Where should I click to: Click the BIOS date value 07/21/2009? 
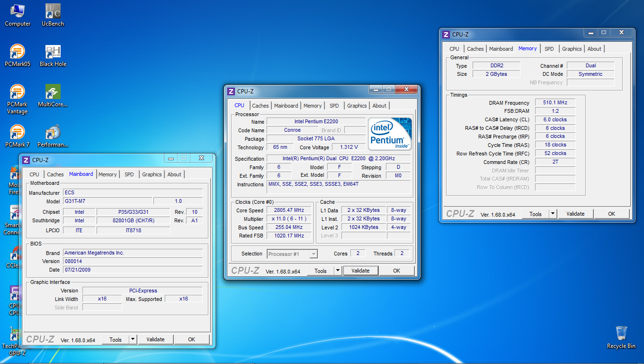tap(133, 270)
